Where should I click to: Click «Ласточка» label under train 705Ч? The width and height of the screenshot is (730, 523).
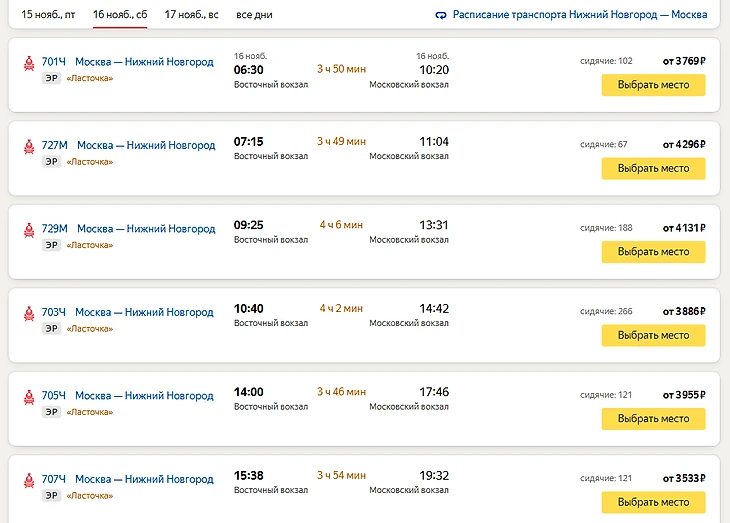click(x=89, y=412)
